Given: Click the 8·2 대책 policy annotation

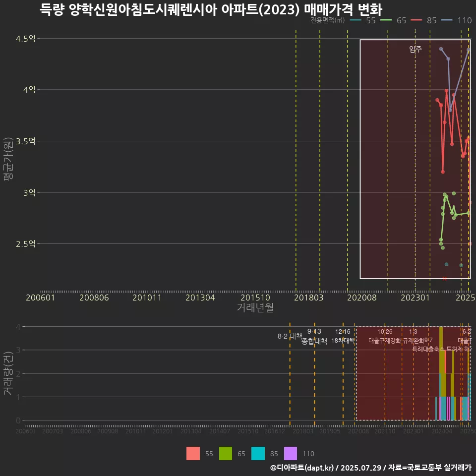Looking at the screenshot, I should (x=290, y=336).
